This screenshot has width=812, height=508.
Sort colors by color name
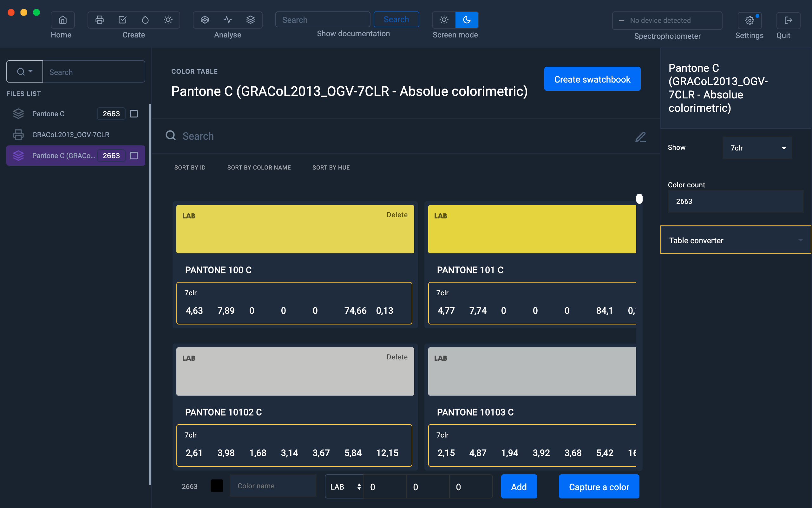click(259, 168)
